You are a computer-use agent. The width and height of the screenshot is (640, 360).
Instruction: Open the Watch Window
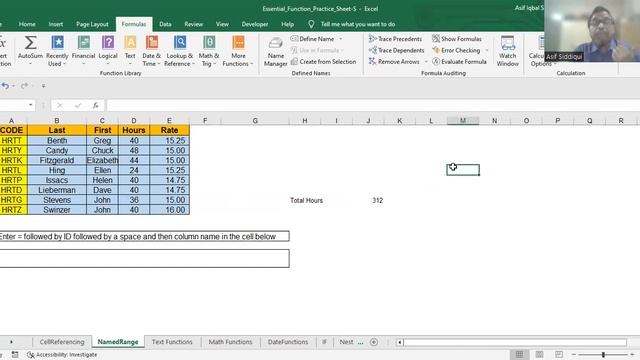pyautogui.click(x=507, y=51)
